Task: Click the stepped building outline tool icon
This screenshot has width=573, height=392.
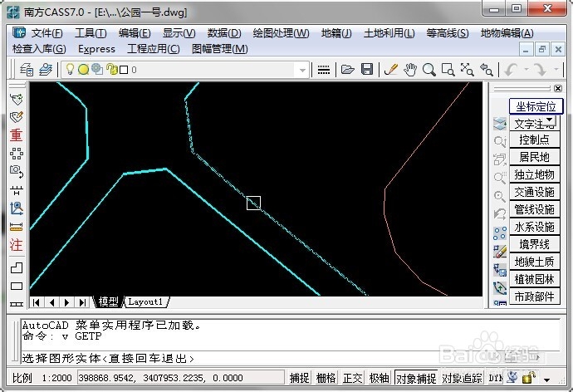Action: 16,267
